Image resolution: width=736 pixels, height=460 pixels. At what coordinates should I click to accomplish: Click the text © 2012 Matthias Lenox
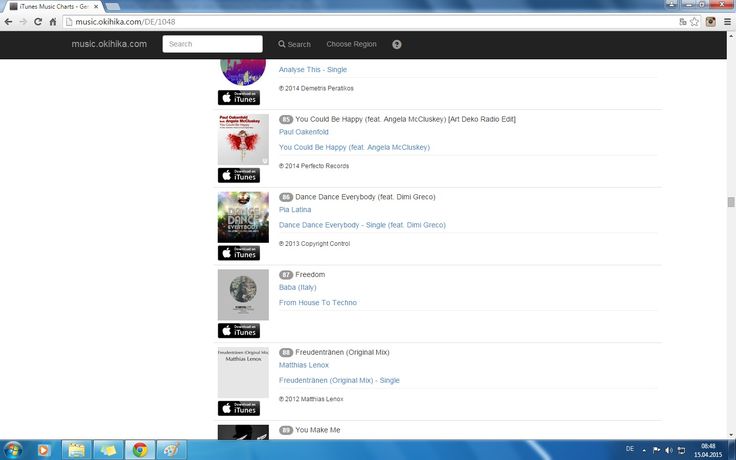pos(311,399)
